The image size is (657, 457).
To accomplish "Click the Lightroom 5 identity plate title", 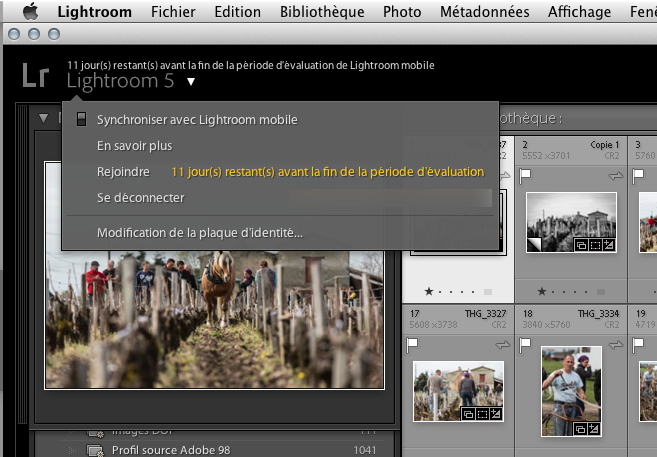I will [x=120, y=81].
